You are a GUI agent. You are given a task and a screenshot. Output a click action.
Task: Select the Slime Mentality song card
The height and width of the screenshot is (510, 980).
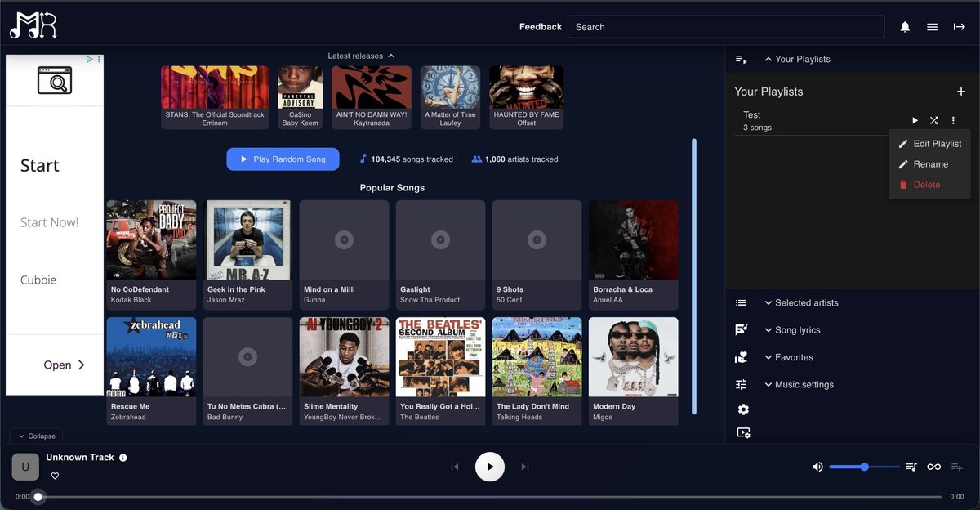coord(344,372)
